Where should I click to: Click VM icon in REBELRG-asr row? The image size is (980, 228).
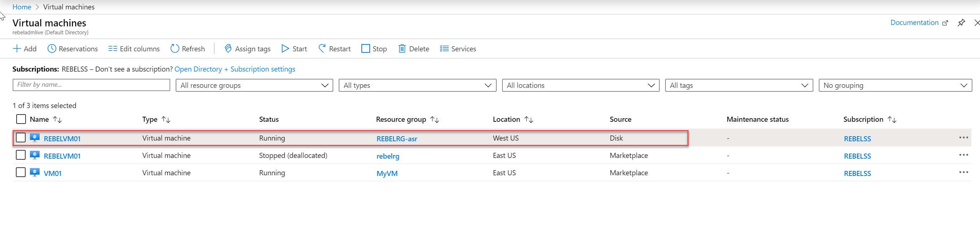(35, 138)
